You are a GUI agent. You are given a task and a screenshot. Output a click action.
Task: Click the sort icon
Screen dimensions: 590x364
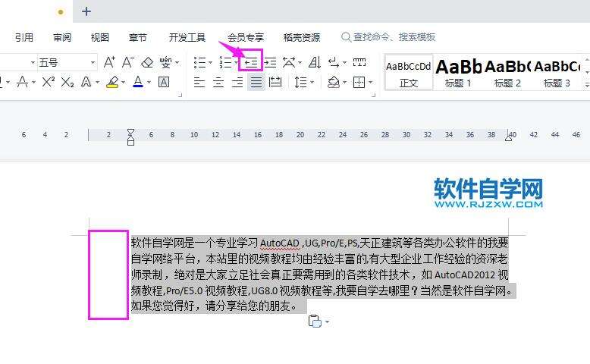(x=315, y=62)
